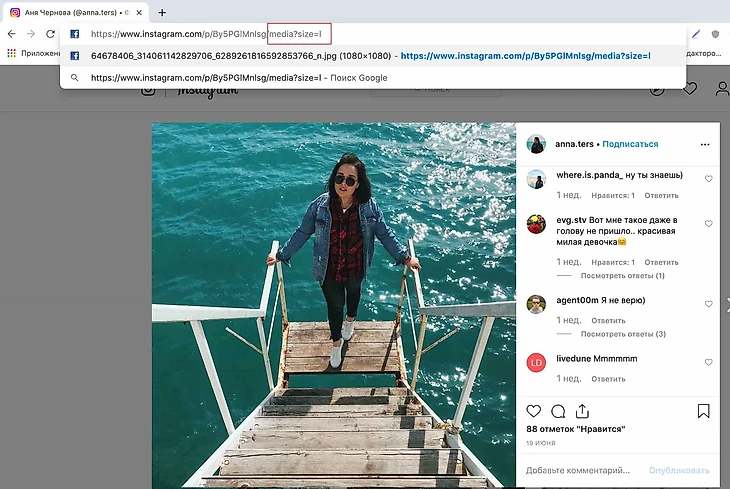Click the browser back arrow
Image resolution: width=730 pixels, height=489 pixels.
(x=11, y=34)
